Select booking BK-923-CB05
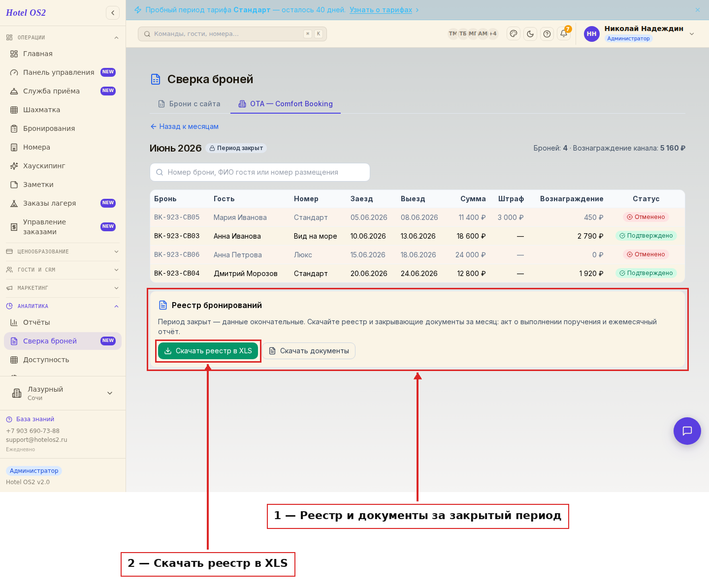The height and width of the screenshot is (588, 709). tap(177, 217)
